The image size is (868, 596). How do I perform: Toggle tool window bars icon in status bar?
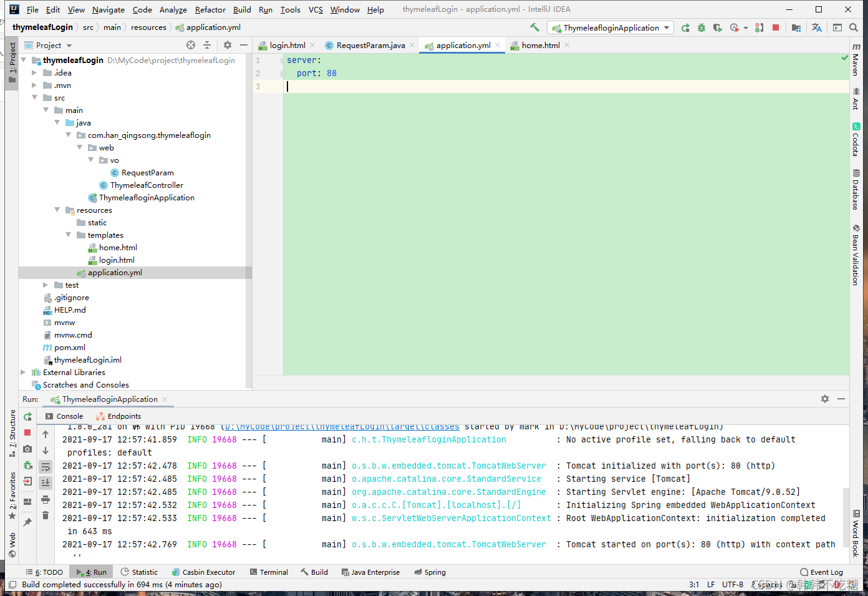[x=12, y=585]
